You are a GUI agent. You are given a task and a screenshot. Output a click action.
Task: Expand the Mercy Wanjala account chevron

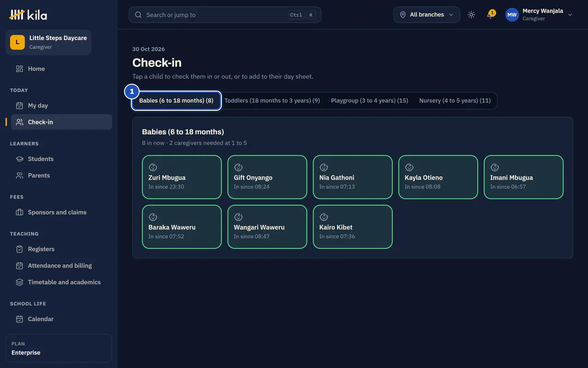tap(570, 15)
